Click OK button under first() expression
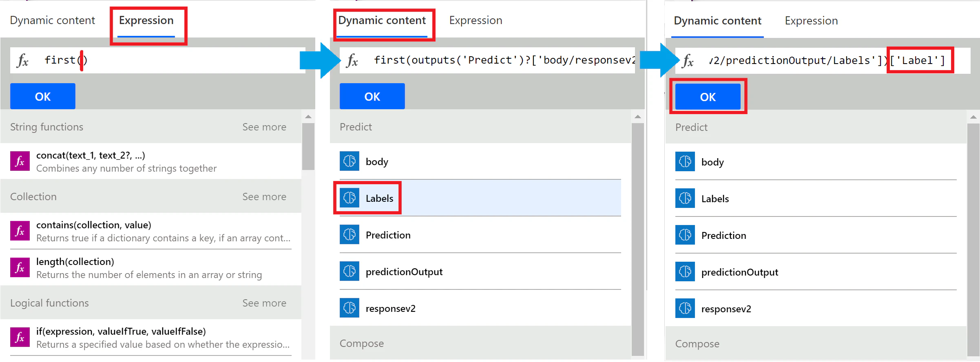This screenshot has height=362, width=980. [43, 96]
